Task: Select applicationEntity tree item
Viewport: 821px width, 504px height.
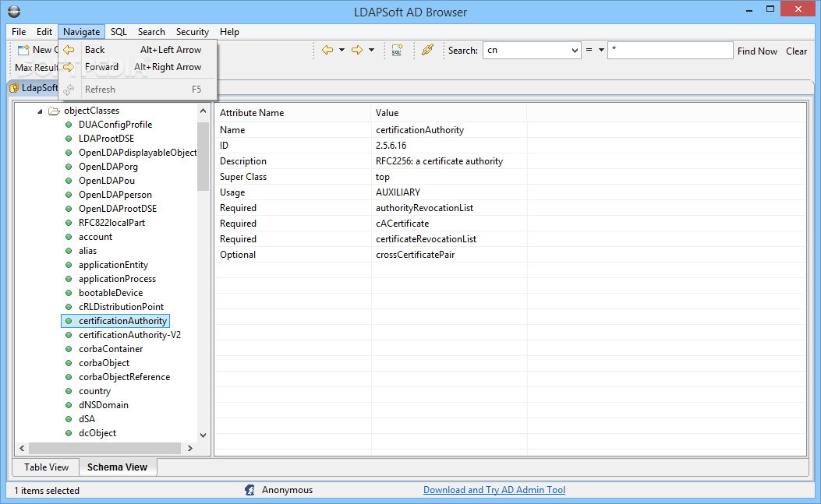Action: pyautogui.click(x=114, y=265)
